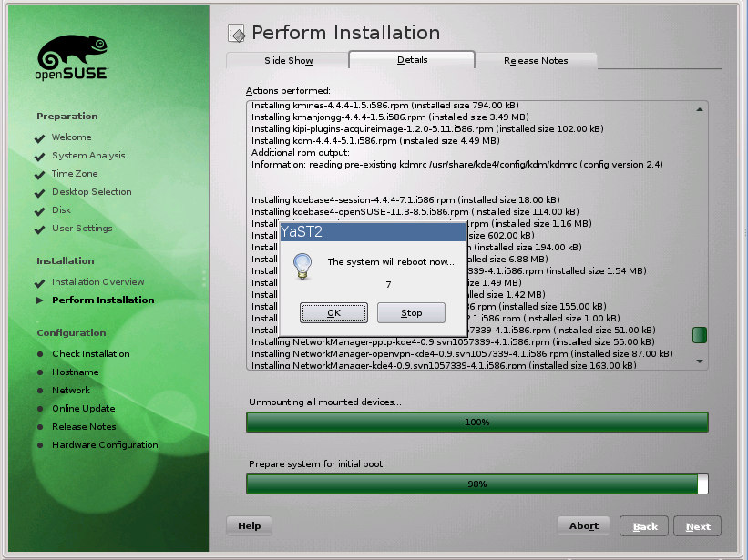
Task: Click the bullet beside Check Installation
Action: pyautogui.click(x=40, y=354)
